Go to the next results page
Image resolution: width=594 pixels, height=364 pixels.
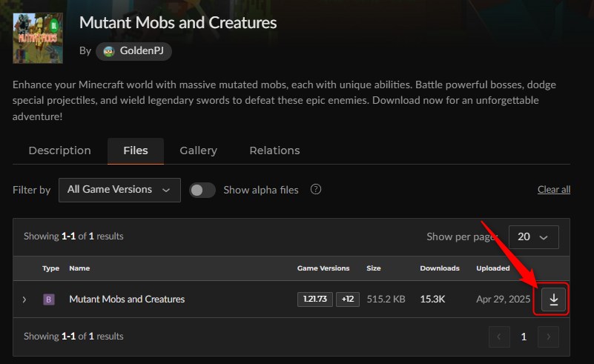coord(548,337)
